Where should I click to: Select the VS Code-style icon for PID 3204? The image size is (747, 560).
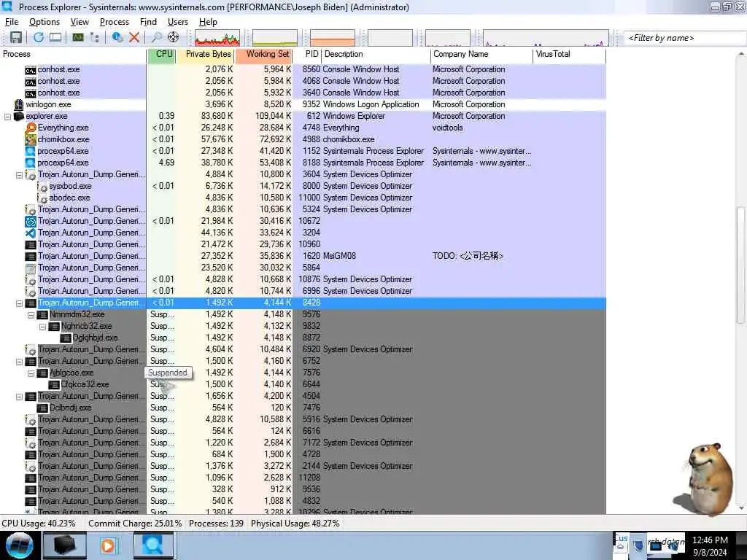31,233
